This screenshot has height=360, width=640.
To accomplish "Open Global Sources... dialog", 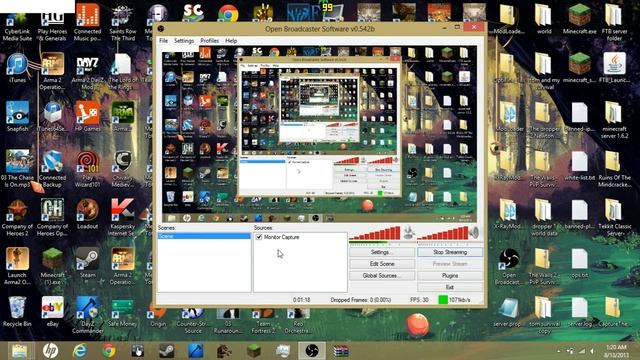I will coord(382,276).
